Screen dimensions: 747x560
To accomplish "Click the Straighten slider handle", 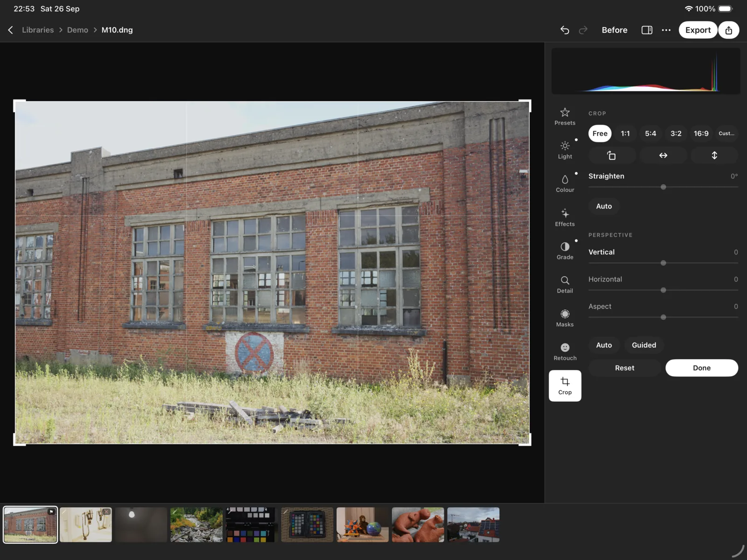I will pyautogui.click(x=663, y=187).
